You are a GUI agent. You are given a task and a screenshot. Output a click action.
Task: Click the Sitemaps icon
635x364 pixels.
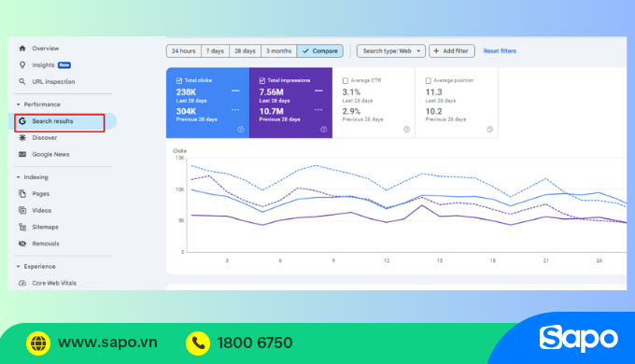tap(22, 227)
